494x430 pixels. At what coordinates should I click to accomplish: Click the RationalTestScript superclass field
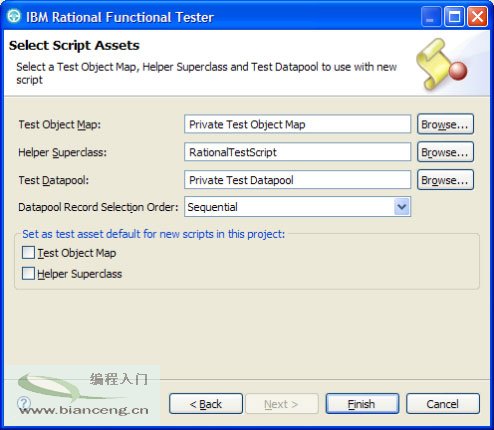tap(297, 152)
